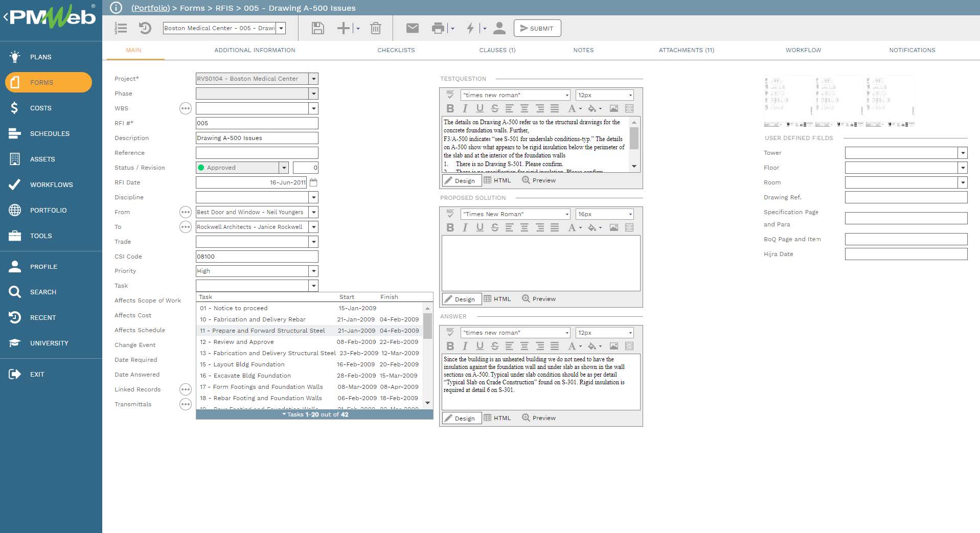Select task 16 - Excavate Bldg Foundation
Viewport: 980px width, 533px height.
310,376
